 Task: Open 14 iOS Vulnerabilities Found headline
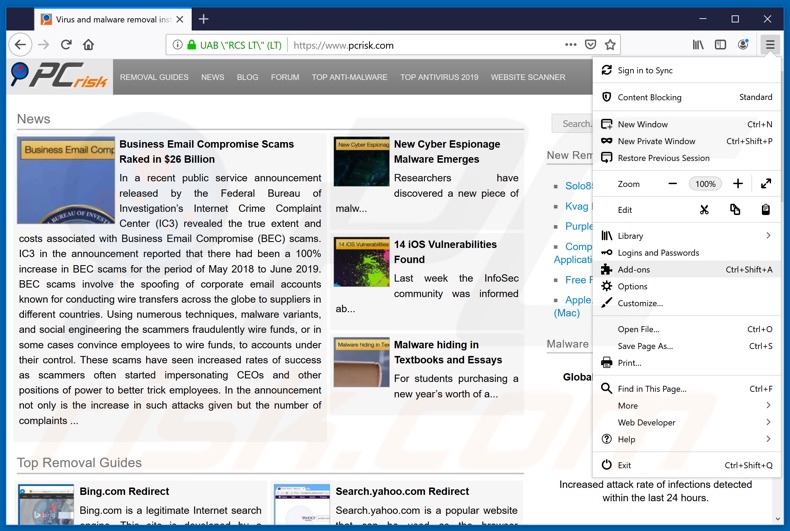tap(445, 252)
